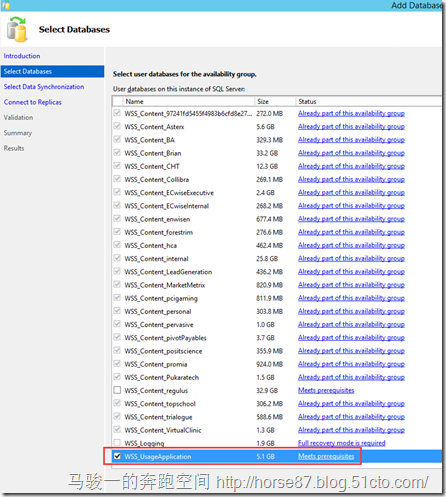Toggle the WSS_Content_Collibra checkbox
This screenshot has width=446, height=497.
click(x=117, y=179)
